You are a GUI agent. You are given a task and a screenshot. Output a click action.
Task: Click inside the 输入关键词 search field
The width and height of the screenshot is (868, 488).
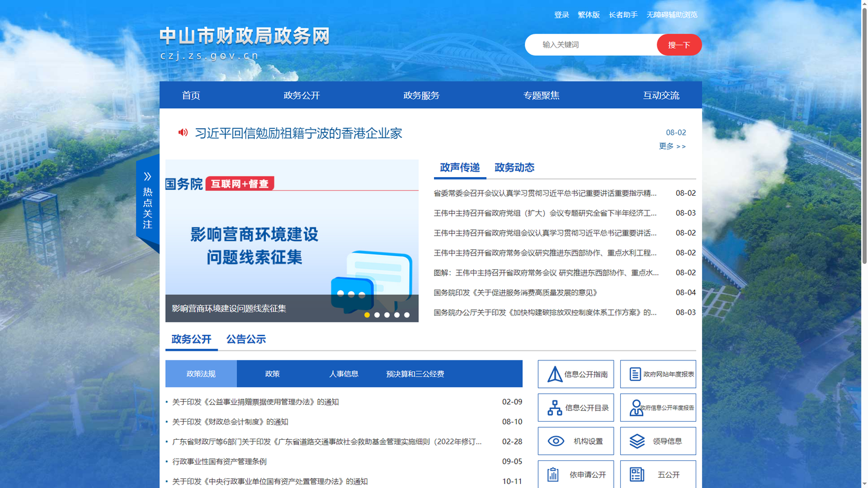pos(591,45)
